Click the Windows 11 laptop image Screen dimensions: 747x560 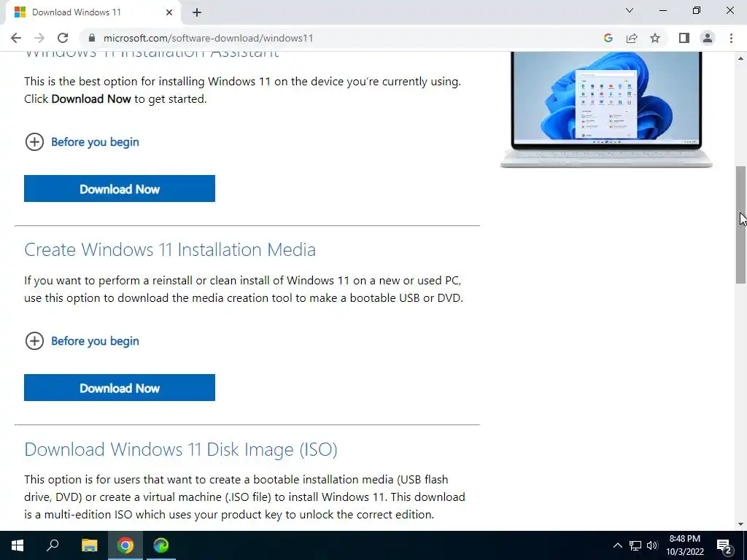[606, 109]
